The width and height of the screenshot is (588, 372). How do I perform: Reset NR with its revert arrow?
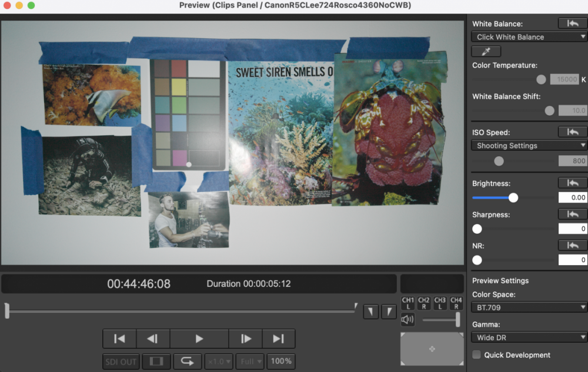coord(572,246)
